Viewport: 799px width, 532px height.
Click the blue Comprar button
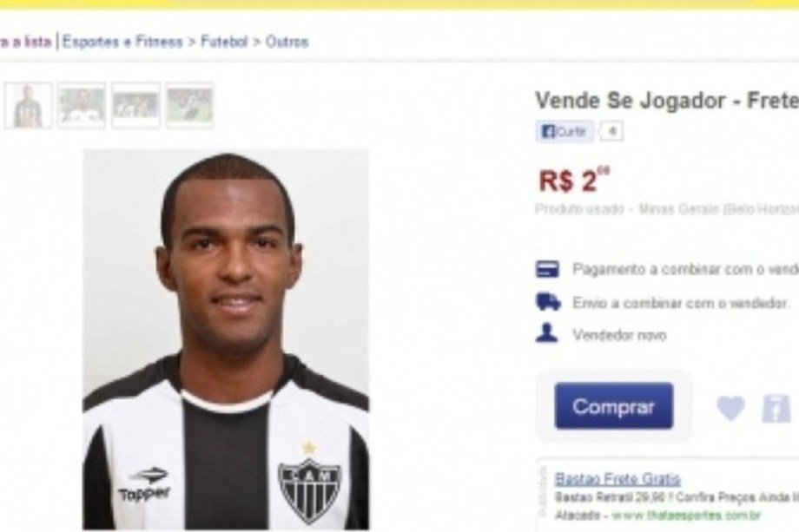[613, 406]
